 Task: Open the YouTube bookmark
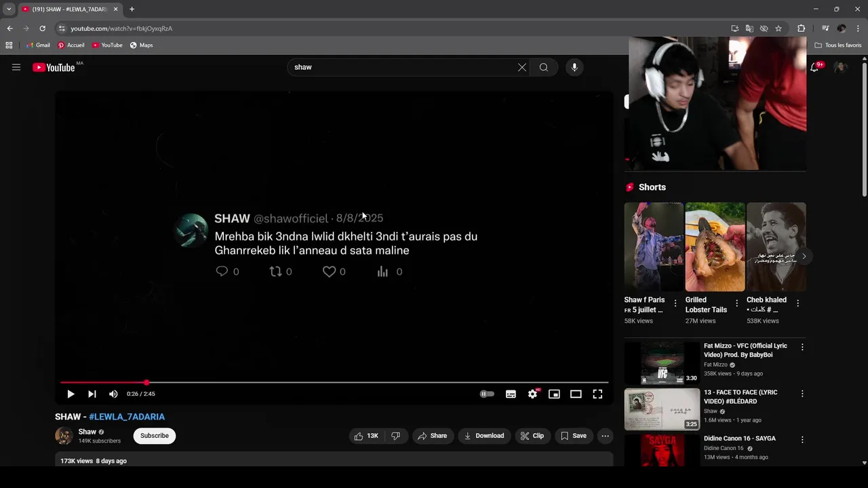pos(107,45)
